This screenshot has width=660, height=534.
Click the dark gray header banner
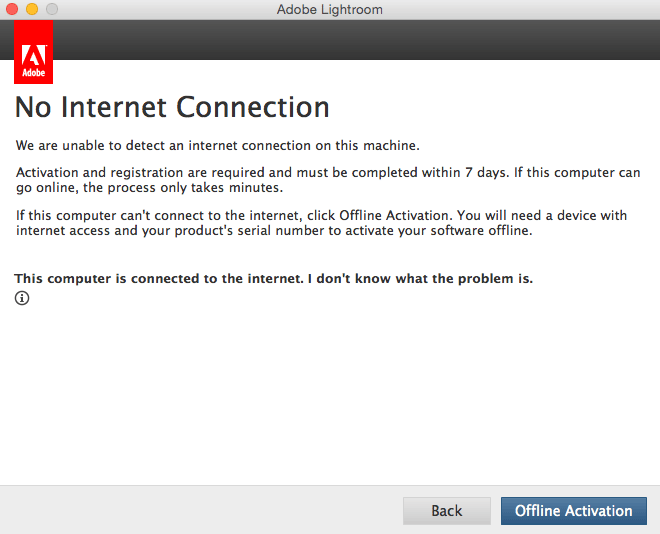[350, 40]
